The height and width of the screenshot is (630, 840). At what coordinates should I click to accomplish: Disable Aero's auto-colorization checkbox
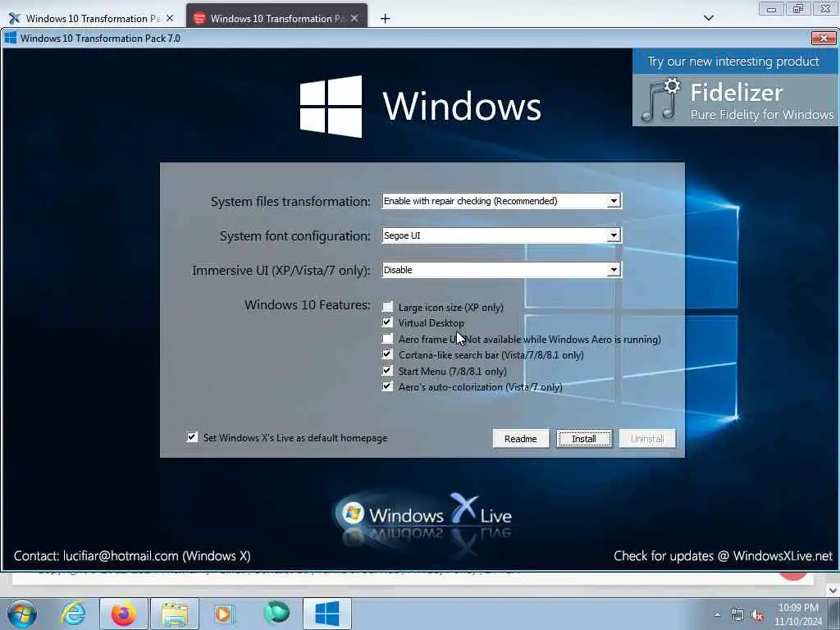[x=387, y=386]
